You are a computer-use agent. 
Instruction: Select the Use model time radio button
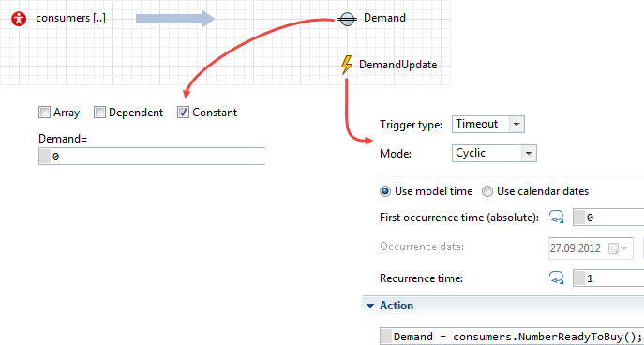click(385, 191)
